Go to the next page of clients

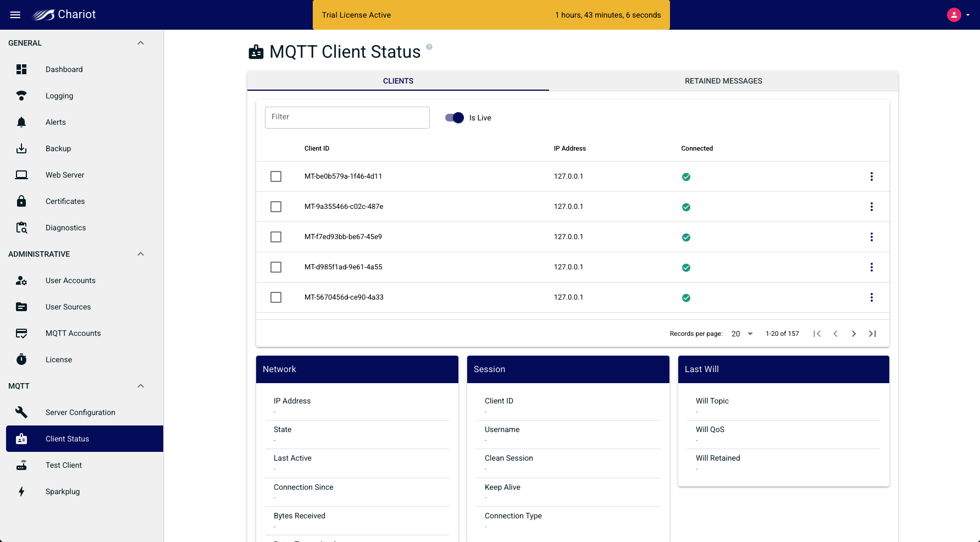(x=854, y=334)
